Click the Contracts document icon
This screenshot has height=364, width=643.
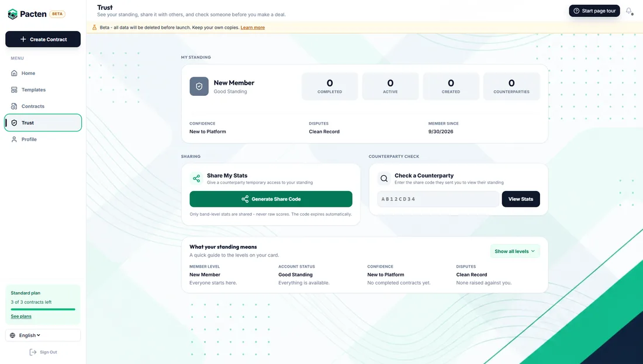point(14,106)
